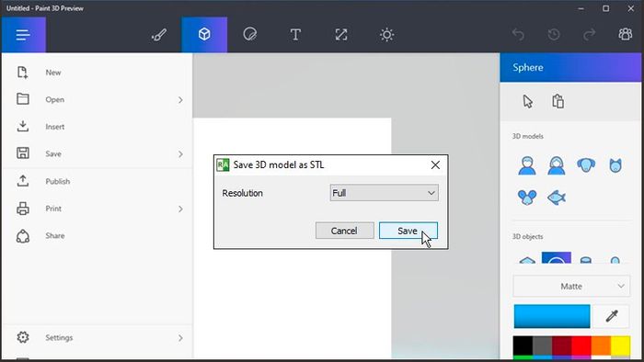Maximize the Paint 3D window
644x362 pixels.
(605, 8)
